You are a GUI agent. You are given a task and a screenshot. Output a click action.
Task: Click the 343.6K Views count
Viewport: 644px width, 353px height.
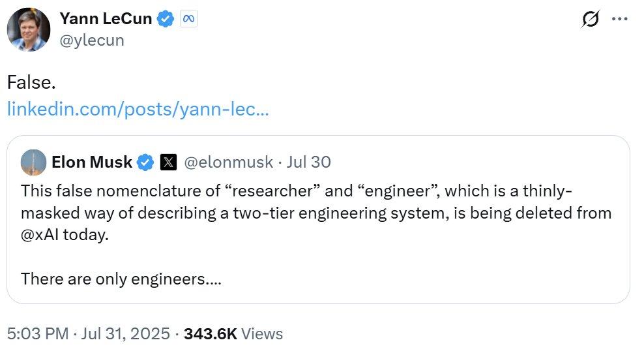tap(233, 334)
